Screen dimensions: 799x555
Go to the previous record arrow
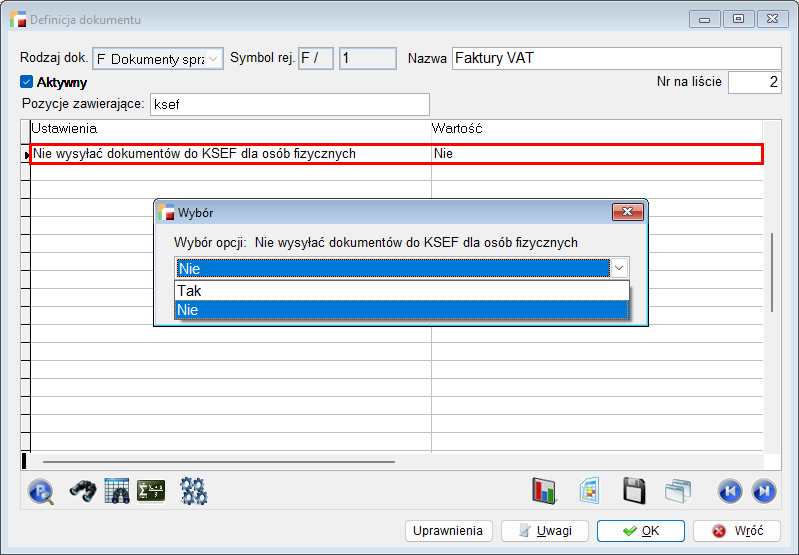point(729,491)
